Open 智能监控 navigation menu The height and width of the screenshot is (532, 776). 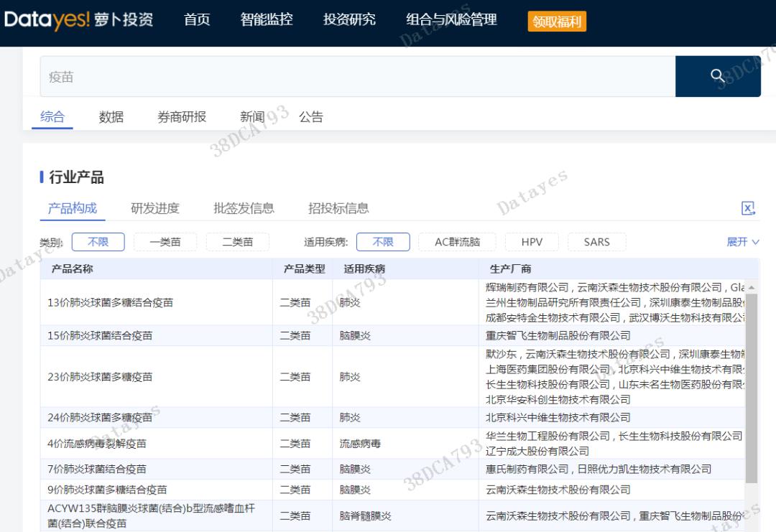[x=267, y=19]
